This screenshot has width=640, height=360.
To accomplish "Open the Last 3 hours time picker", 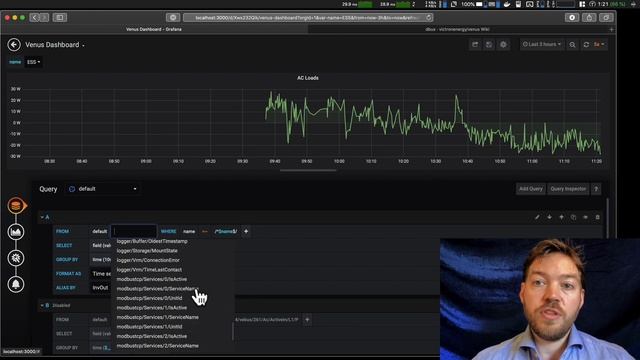I will click(x=542, y=44).
